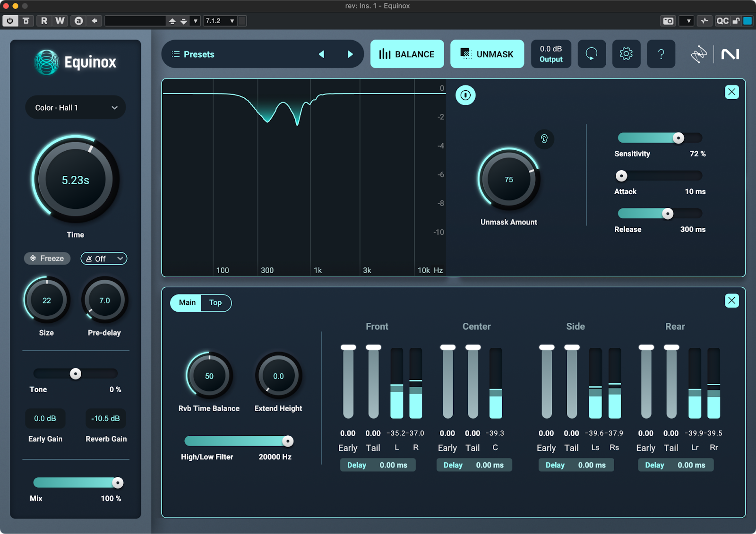Toggle plugin bypass power button in host toolbar

10,21
